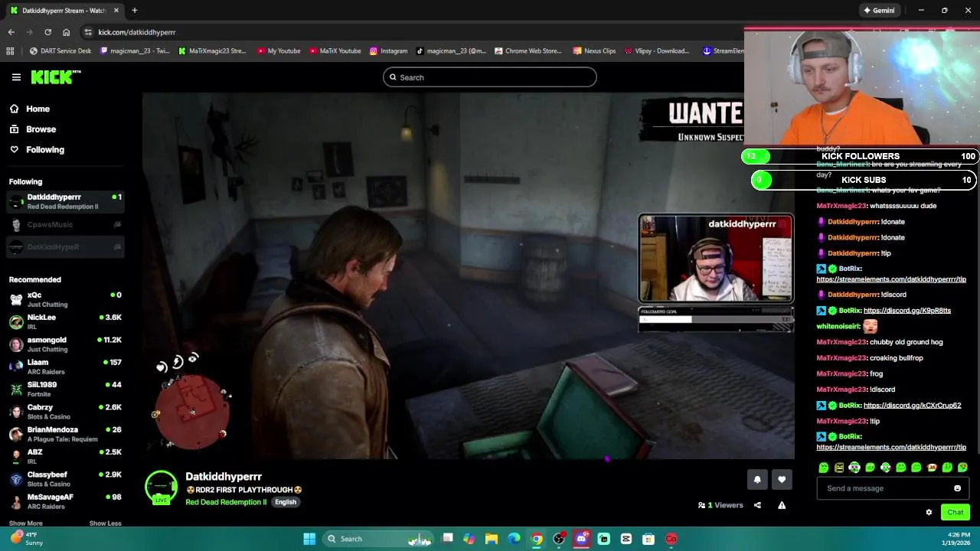The image size is (980, 551).
Task: Open the DART Service Desk bookmark
Action: coord(60,51)
